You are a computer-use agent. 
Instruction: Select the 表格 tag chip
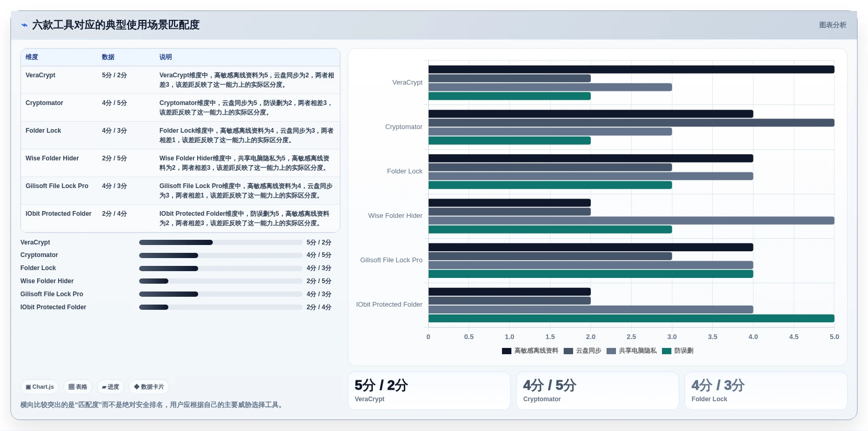pyautogui.click(x=78, y=387)
